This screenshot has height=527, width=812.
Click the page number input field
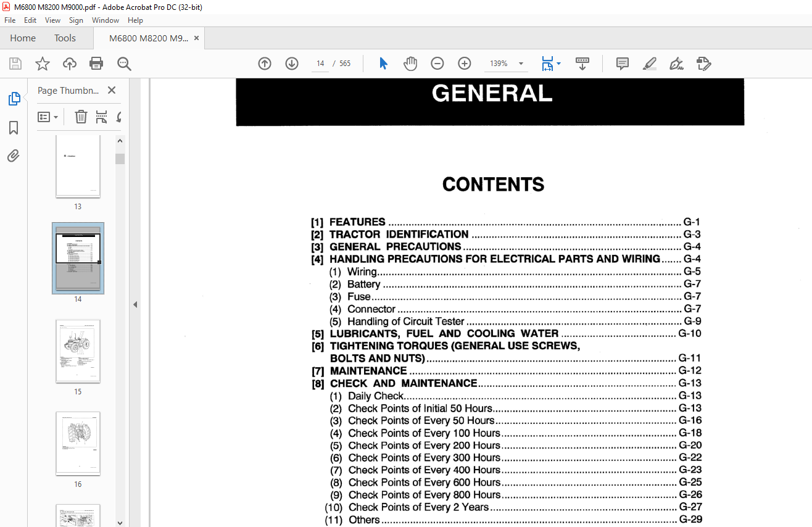[320, 64]
